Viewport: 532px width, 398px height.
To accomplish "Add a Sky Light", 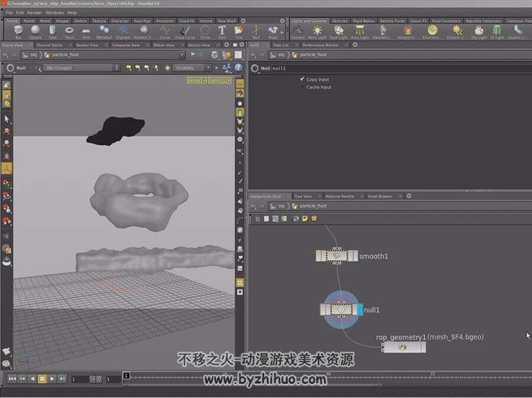I will coord(479,32).
